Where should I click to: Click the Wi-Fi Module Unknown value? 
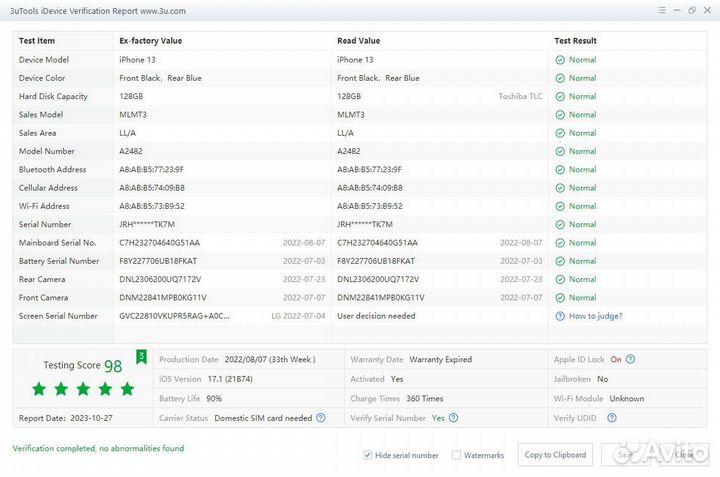(627, 398)
